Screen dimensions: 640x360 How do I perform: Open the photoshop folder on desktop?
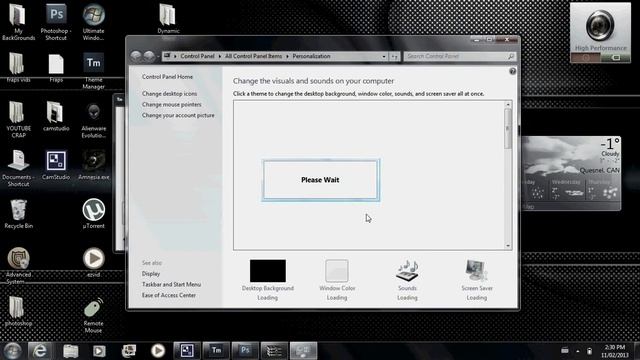click(18, 311)
